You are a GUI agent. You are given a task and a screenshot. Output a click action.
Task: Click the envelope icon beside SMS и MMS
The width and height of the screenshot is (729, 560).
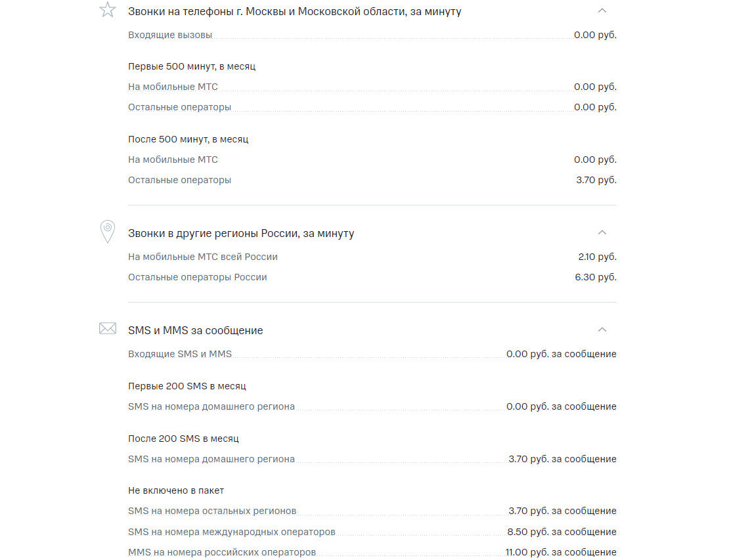tap(108, 328)
